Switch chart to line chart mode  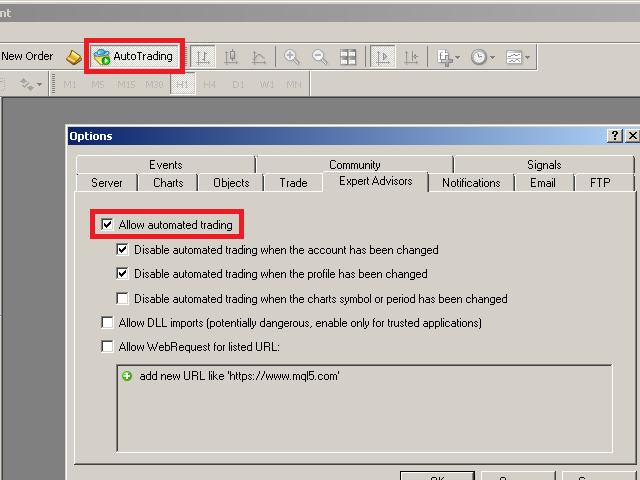[x=259, y=57]
